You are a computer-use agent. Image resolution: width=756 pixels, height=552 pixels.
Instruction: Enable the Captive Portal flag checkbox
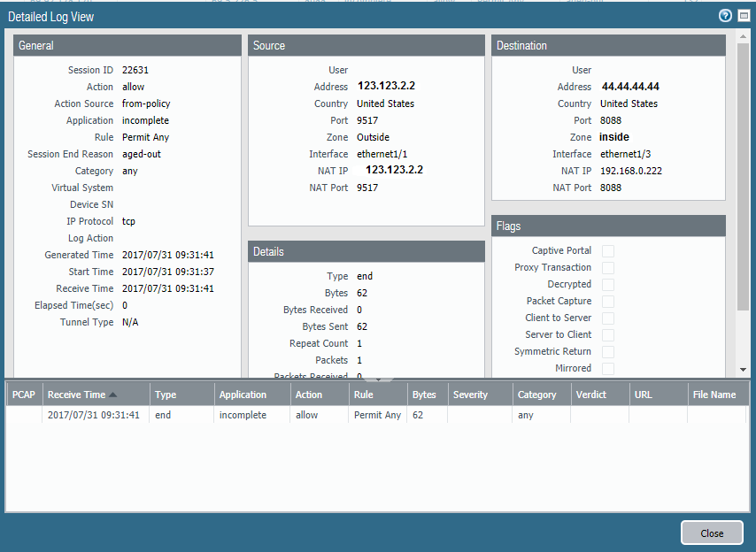click(x=608, y=251)
